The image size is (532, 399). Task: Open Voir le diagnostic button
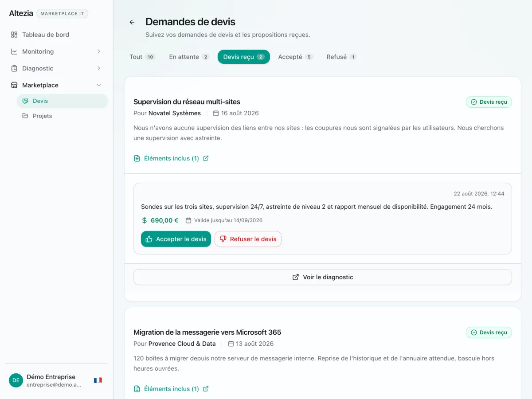[x=323, y=277]
